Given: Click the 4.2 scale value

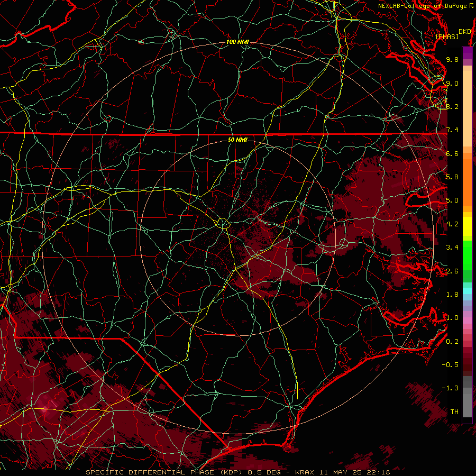Looking at the screenshot, I should 452,224.
